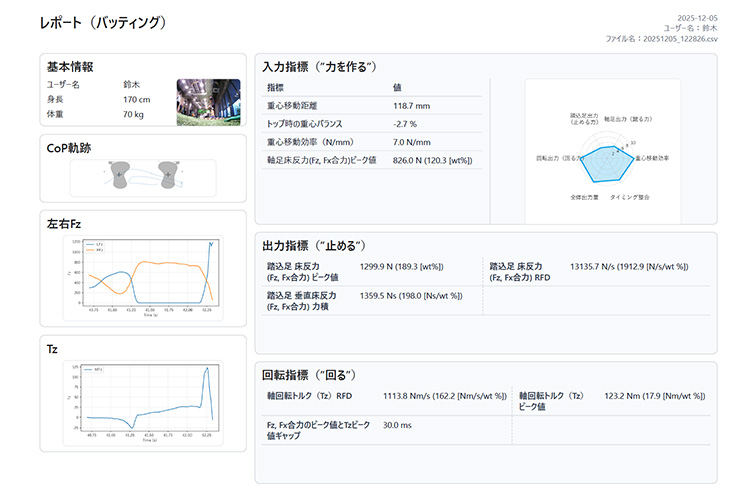
Task: Click the 値 column header
Action: 398,88
